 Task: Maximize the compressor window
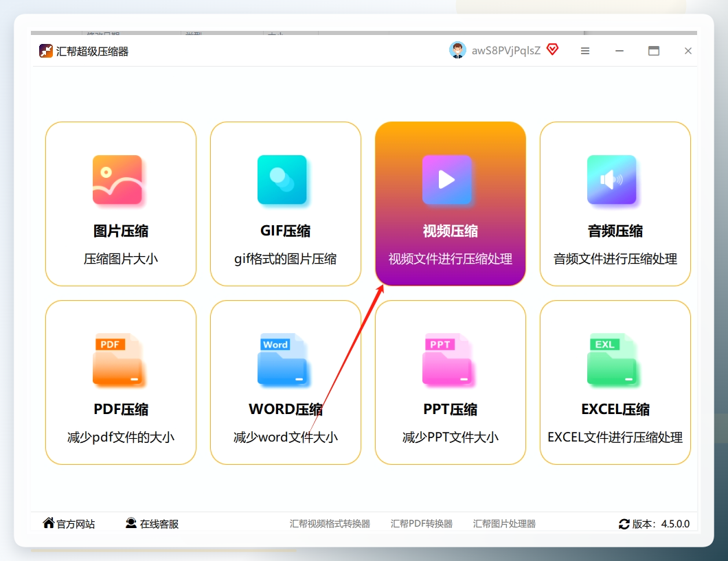654,51
